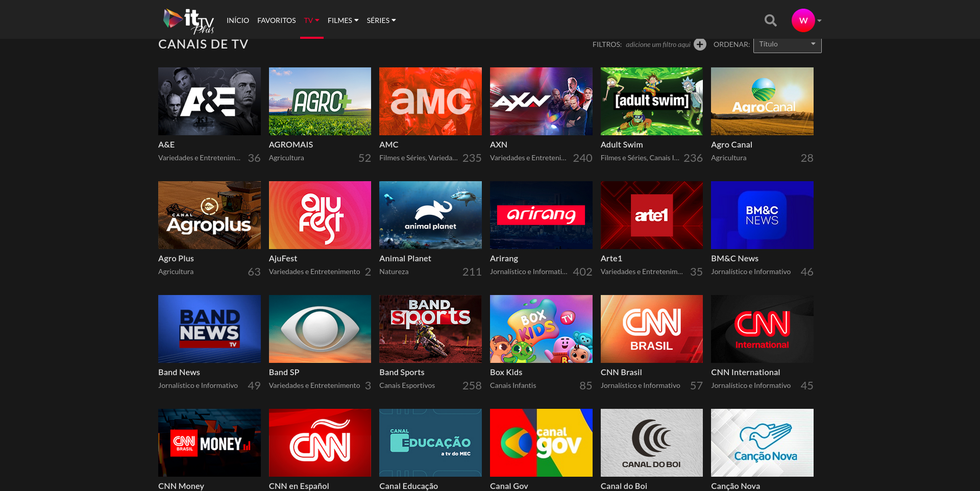The height and width of the screenshot is (491, 980).
Task: Add a filter with the plus icon
Action: [700, 44]
